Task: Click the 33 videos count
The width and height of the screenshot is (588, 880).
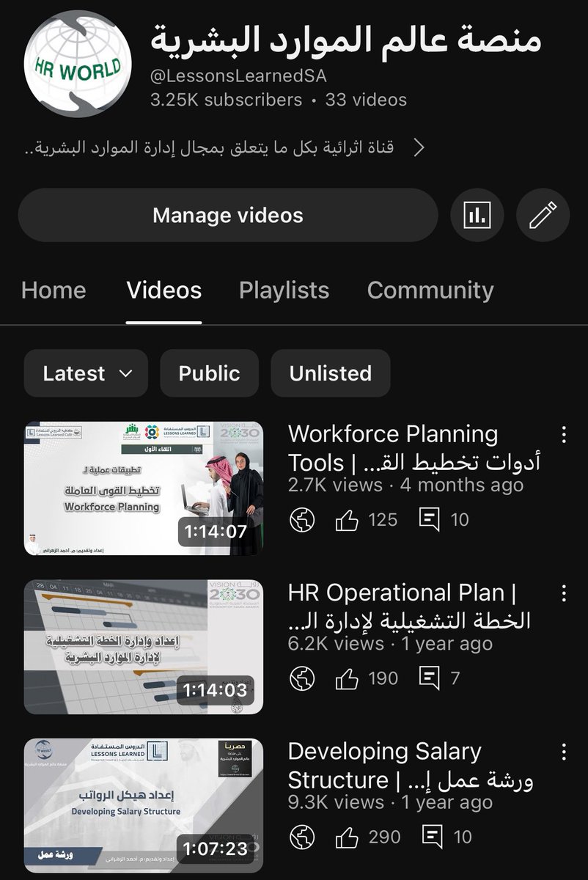Action: pos(366,100)
